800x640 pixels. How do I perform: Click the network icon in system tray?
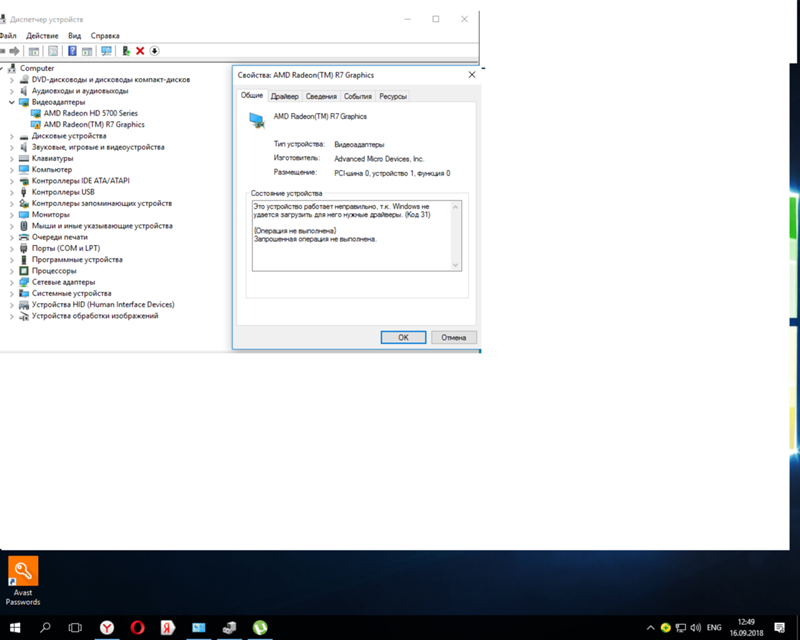pyautogui.click(x=681, y=628)
